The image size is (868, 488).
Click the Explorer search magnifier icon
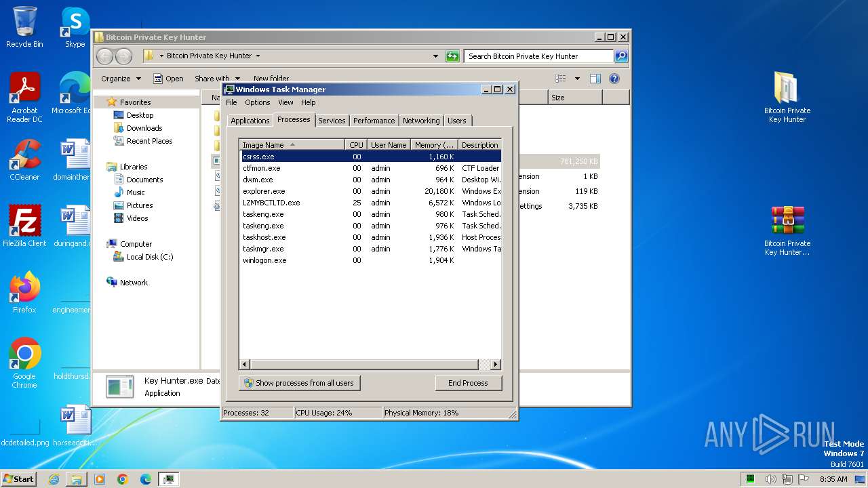pos(620,56)
